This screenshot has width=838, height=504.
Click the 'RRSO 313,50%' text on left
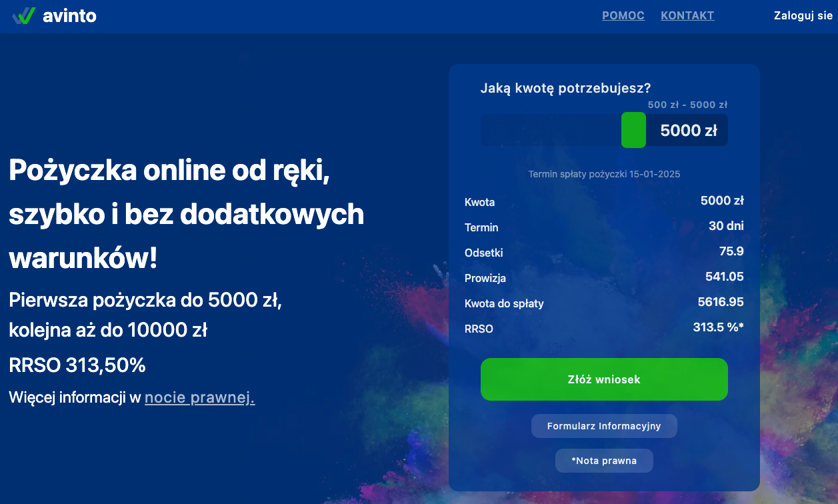coord(77,365)
